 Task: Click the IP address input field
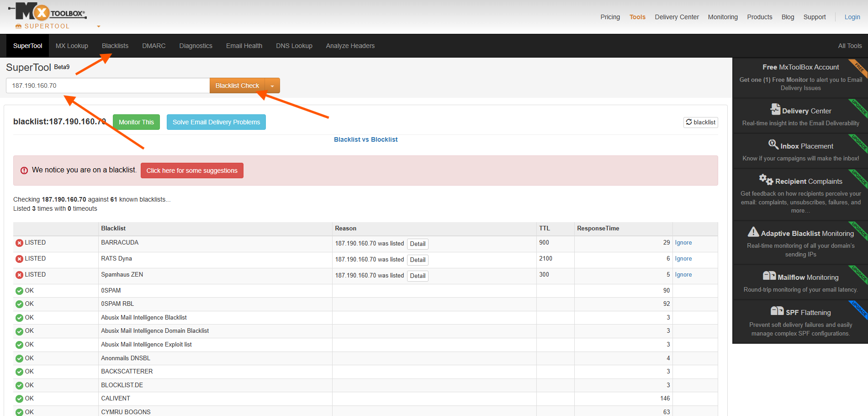108,85
